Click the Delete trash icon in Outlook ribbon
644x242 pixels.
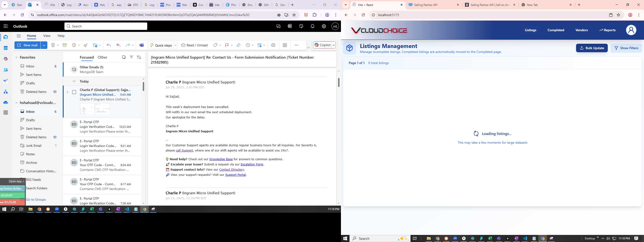click(53, 45)
